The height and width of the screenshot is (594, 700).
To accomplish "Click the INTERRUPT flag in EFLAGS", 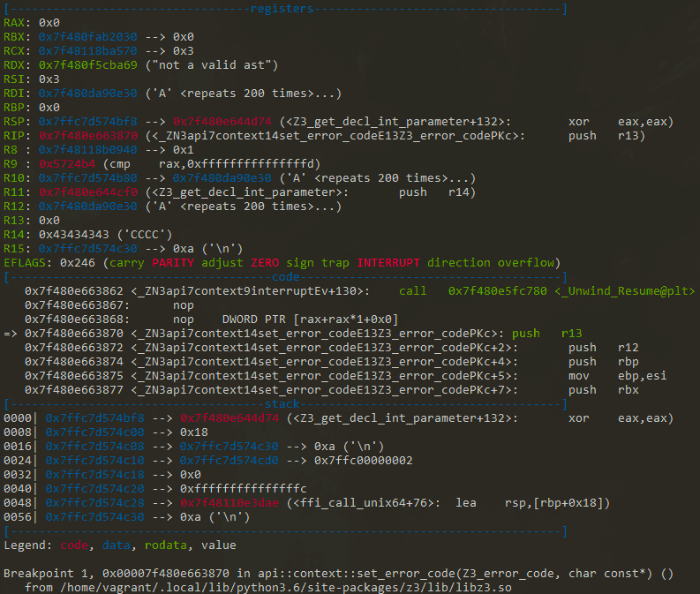I will pyautogui.click(x=388, y=263).
